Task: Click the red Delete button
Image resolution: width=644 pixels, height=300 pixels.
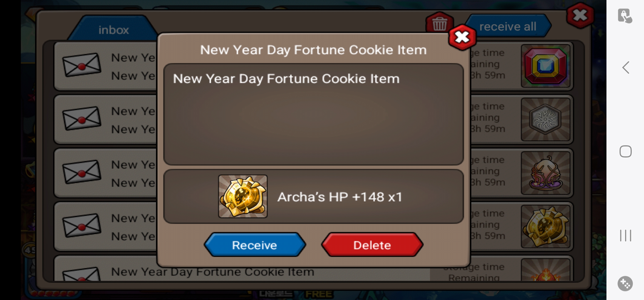Action: click(372, 245)
